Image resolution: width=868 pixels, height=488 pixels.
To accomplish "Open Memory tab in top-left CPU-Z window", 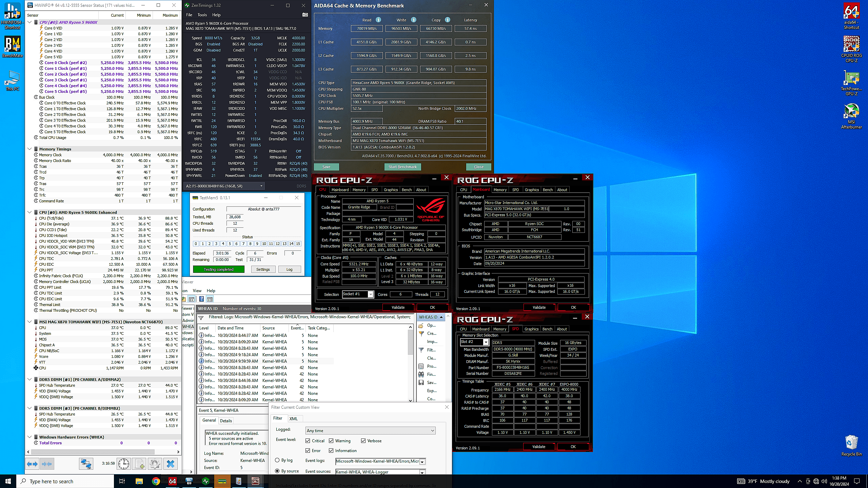I will pyautogui.click(x=359, y=190).
